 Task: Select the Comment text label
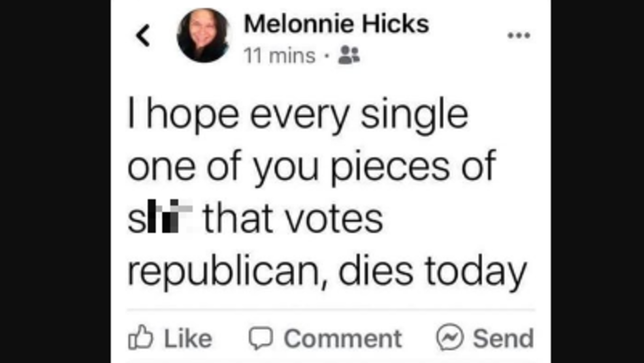(x=343, y=339)
